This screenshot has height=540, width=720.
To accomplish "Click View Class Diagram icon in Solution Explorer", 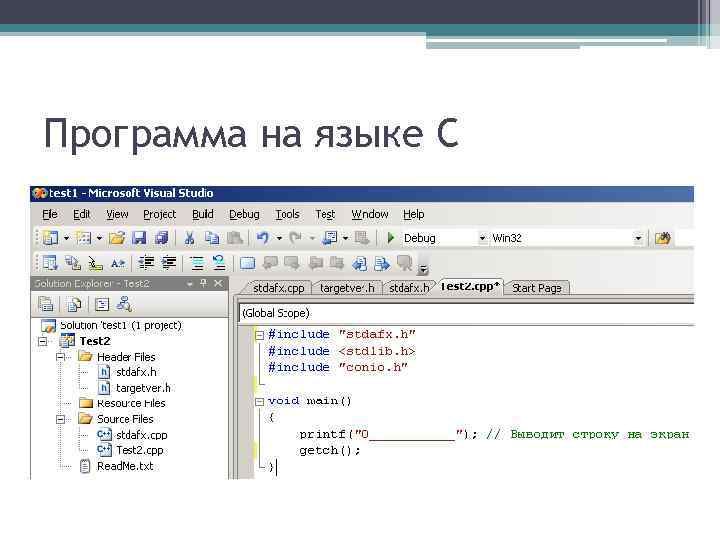I will (124, 304).
